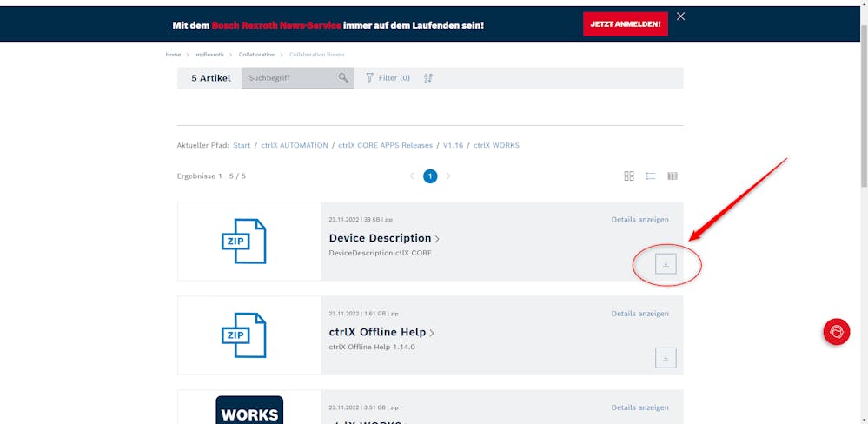
Task: Open ctrlX CORE APPS Releases path
Action: pyautogui.click(x=385, y=146)
